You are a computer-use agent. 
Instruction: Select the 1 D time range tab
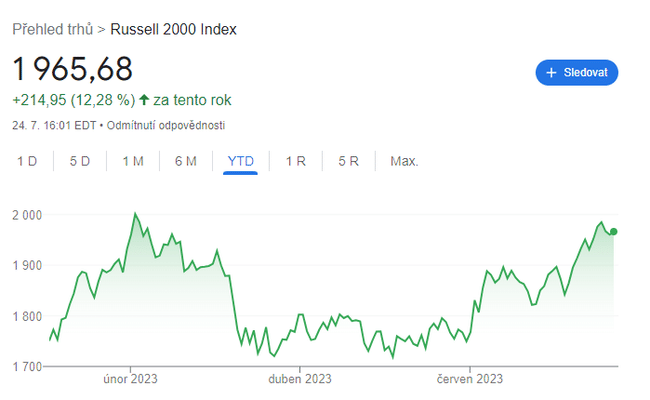pos(27,161)
